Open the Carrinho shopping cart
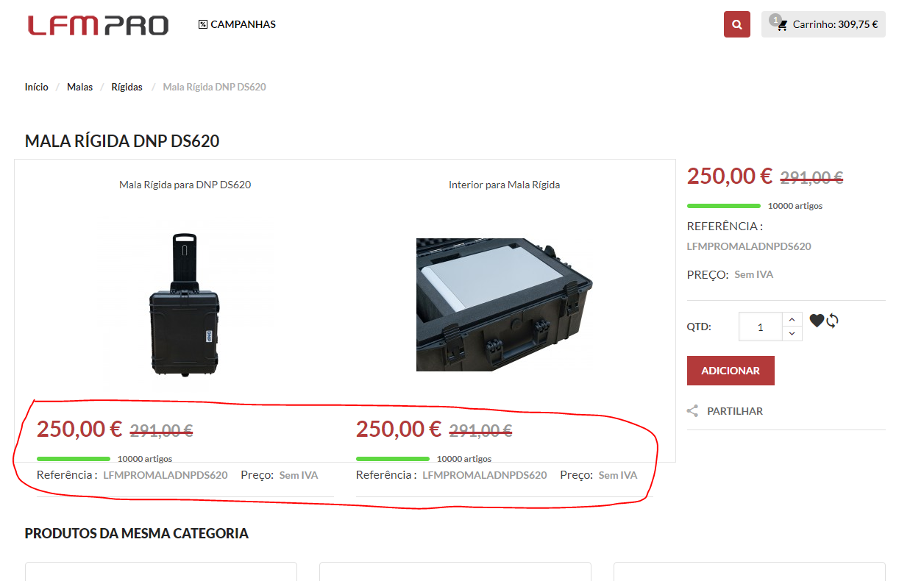 point(823,24)
